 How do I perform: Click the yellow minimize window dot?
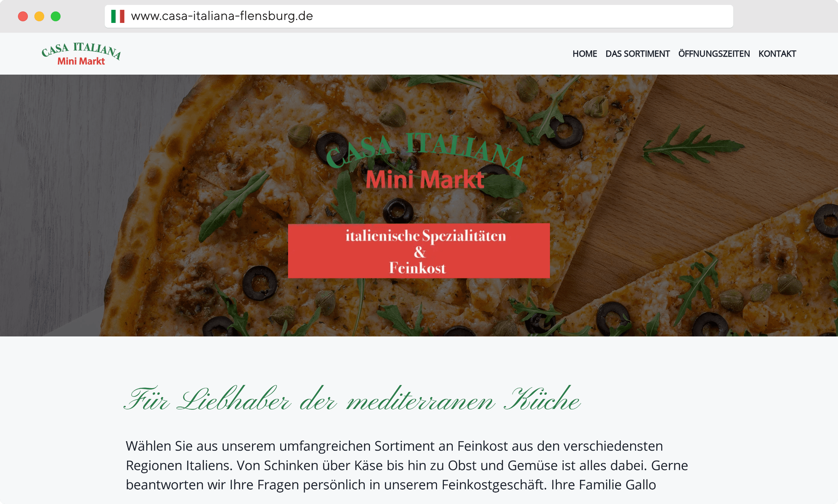[x=39, y=16]
